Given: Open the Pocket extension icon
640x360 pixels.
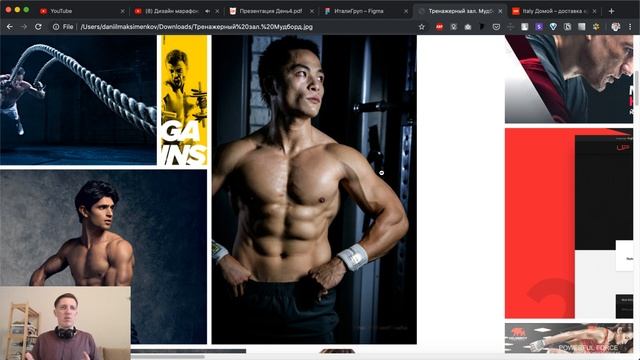Looking at the screenshot, I should click(496, 27).
